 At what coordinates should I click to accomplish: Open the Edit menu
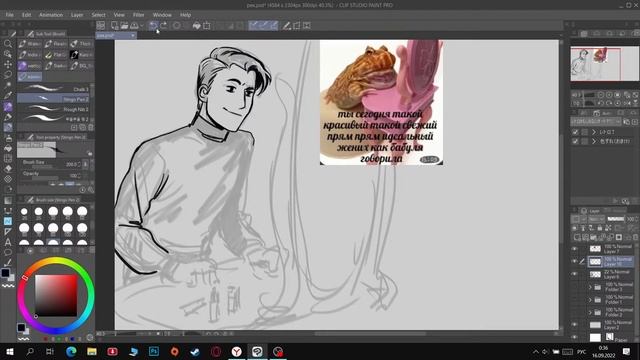pos(27,15)
